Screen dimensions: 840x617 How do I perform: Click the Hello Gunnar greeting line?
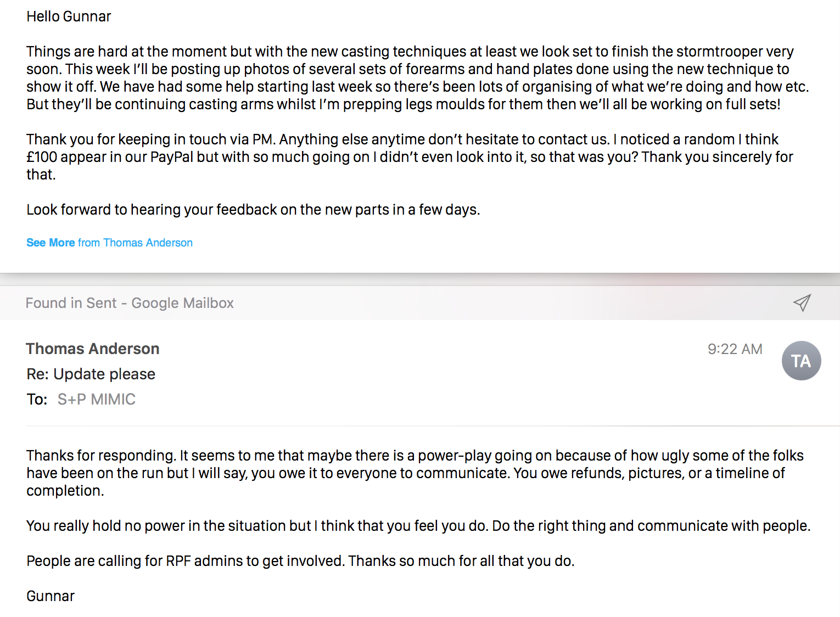click(x=69, y=16)
